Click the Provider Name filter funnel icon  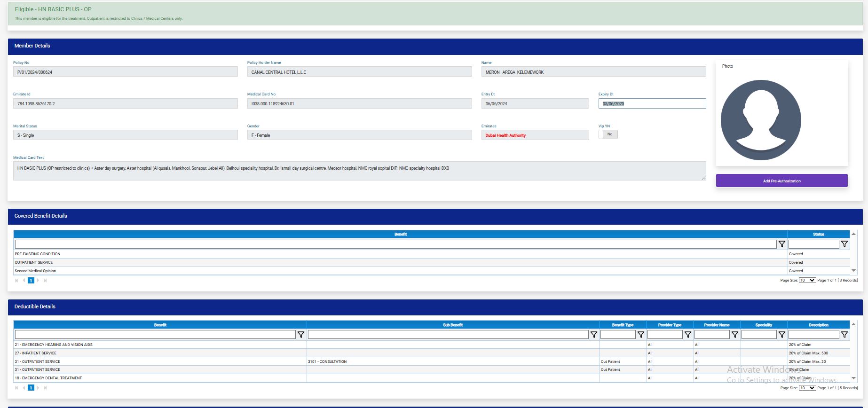[x=734, y=335]
